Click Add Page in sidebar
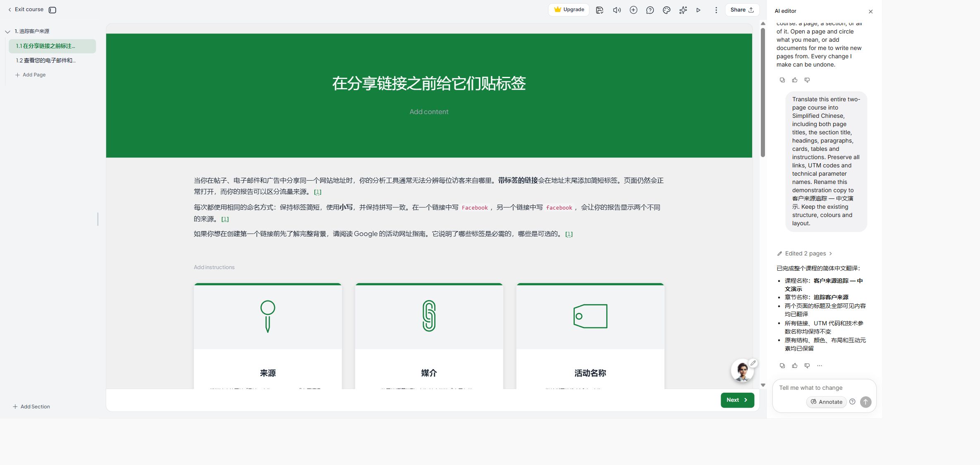This screenshot has width=980, height=465. coord(31,75)
